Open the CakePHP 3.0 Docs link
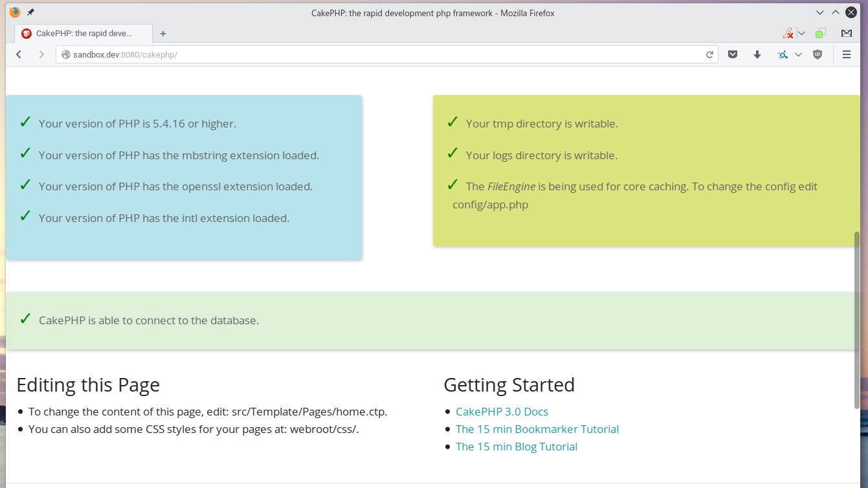The height and width of the screenshot is (488, 868). [x=502, y=412]
